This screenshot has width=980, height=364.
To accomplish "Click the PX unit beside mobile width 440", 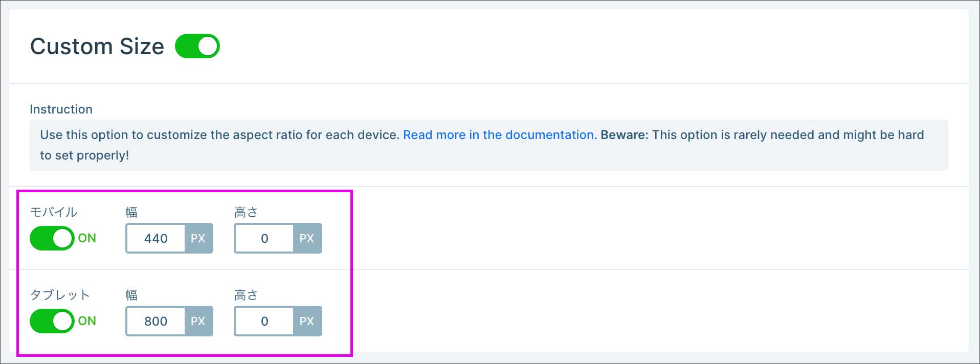I will 198,238.
